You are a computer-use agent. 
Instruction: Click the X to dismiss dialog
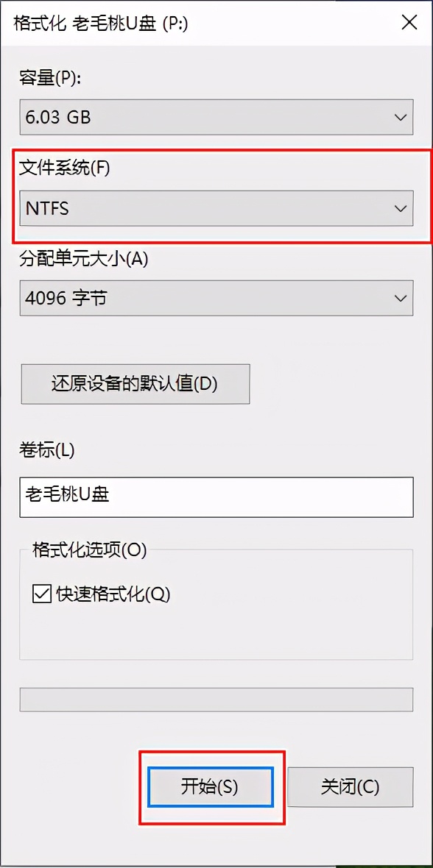[x=409, y=23]
